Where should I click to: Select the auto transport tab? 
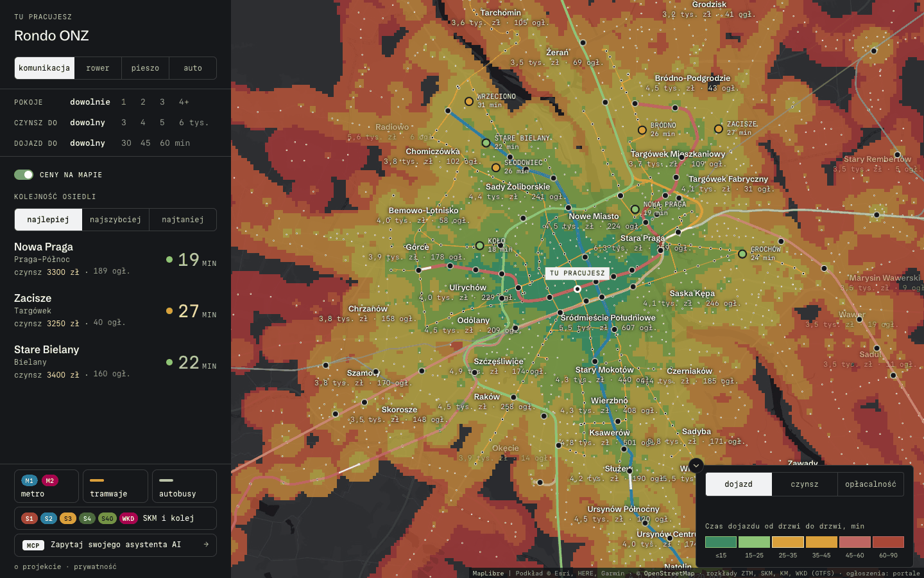(x=193, y=68)
